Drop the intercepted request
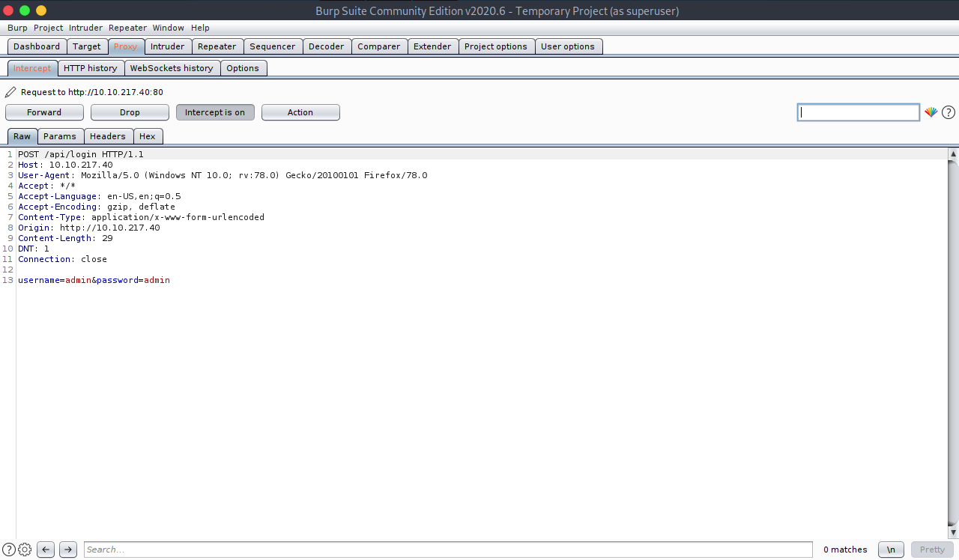 [130, 112]
